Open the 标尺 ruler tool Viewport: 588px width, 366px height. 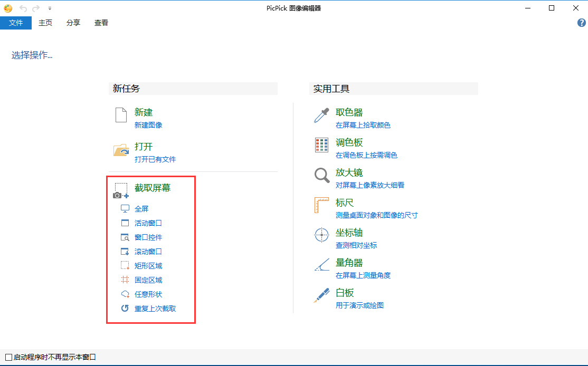344,202
